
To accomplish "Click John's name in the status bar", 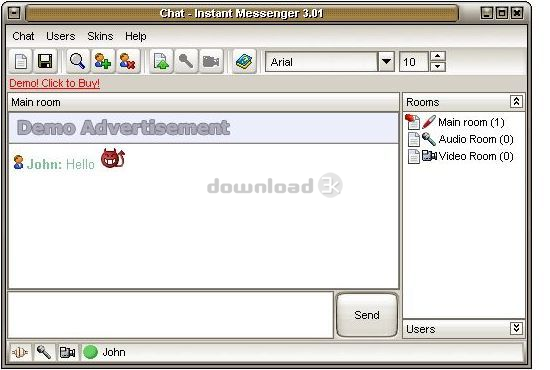I will pos(114,352).
